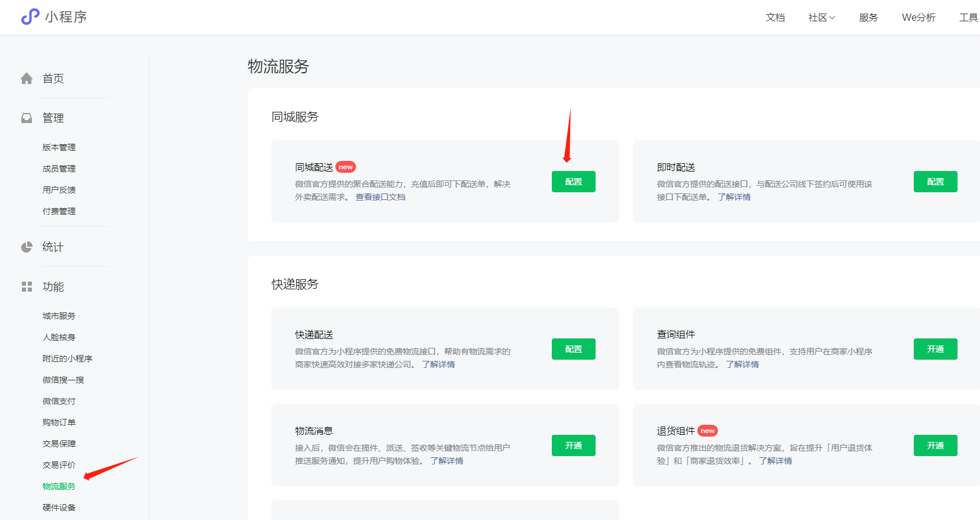Open 了解详情 link under 即时配送

coord(734,197)
